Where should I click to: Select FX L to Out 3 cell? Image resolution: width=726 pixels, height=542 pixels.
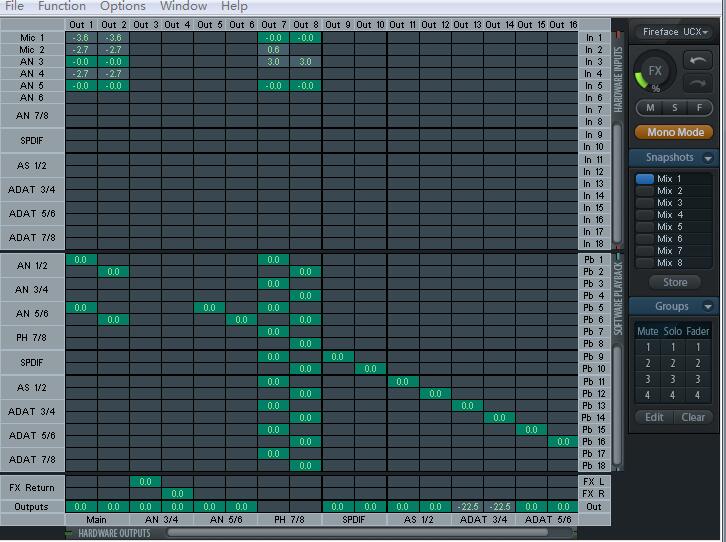(145, 482)
